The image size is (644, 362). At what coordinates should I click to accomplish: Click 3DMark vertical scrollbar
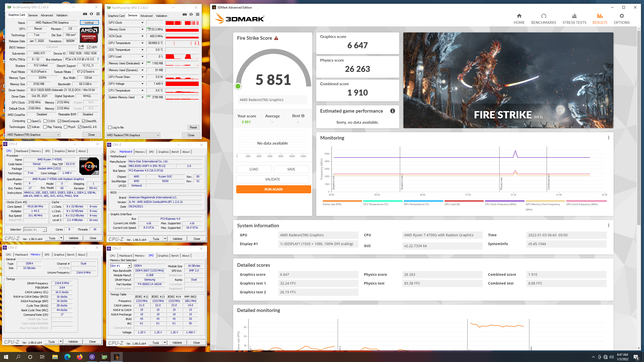click(x=639, y=128)
